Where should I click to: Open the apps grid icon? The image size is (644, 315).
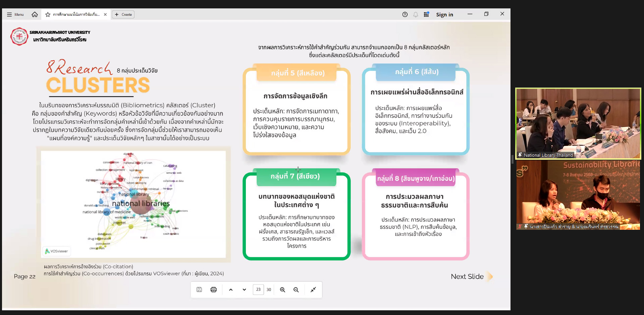click(426, 14)
